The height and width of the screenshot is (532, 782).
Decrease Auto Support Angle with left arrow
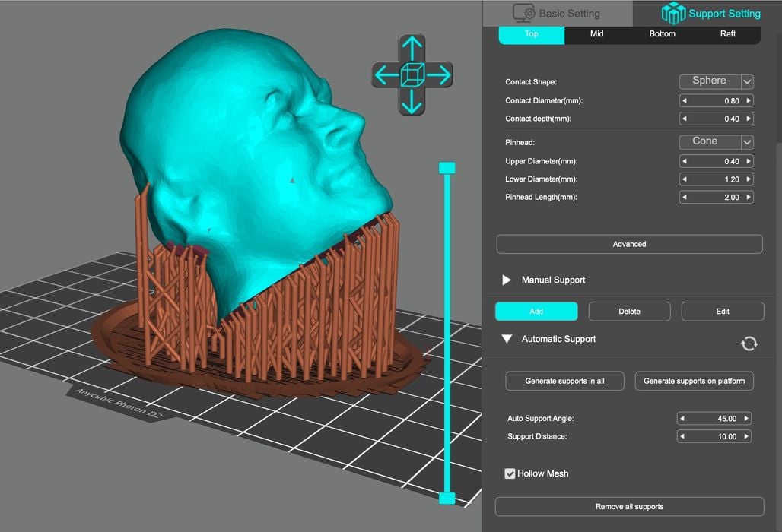pos(682,419)
